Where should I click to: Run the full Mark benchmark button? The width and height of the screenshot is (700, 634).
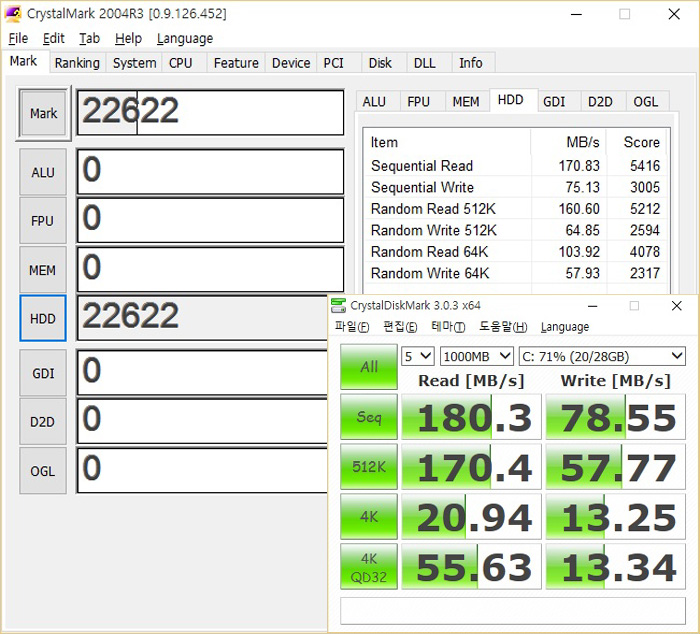coord(43,113)
